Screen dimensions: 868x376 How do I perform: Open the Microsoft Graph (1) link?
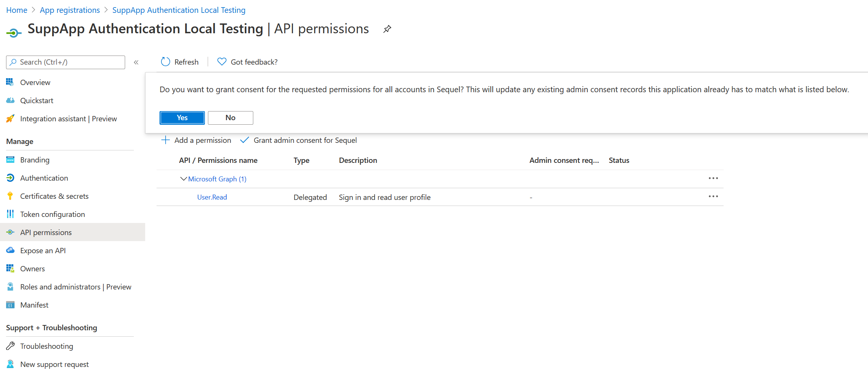[x=217, y=179]
